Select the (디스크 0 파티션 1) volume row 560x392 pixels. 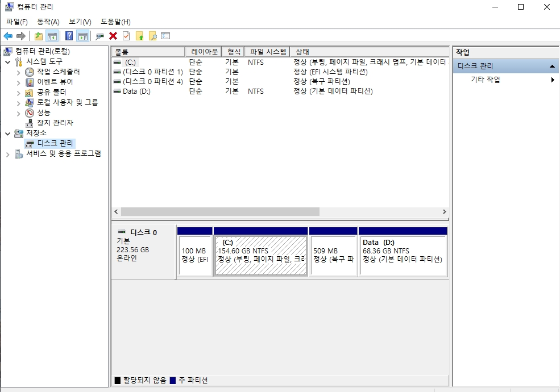tap(280, 72)
